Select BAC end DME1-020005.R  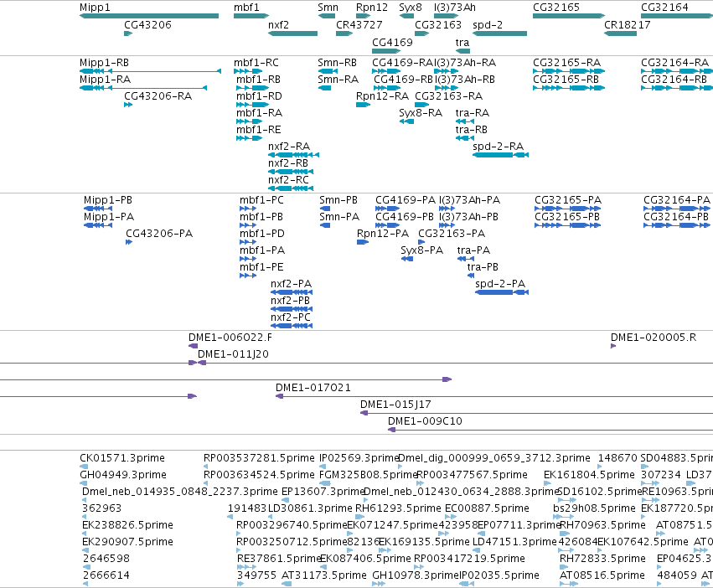[x=613, y=346]
